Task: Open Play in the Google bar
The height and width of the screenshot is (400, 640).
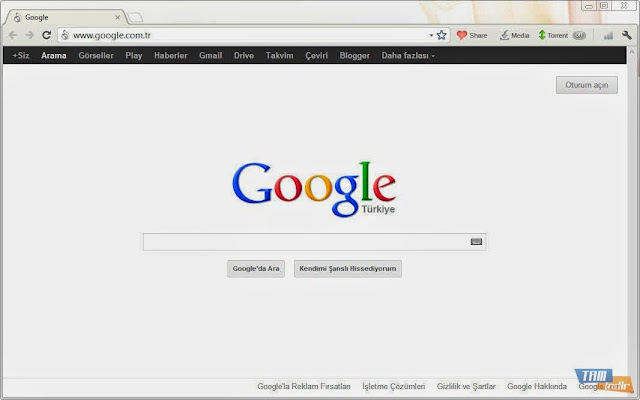Action: pos(133,56)
